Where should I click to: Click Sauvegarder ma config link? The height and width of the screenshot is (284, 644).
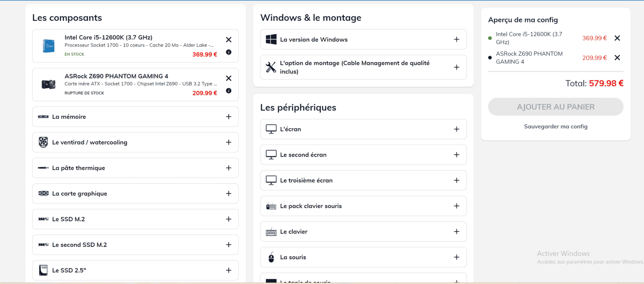556,127
